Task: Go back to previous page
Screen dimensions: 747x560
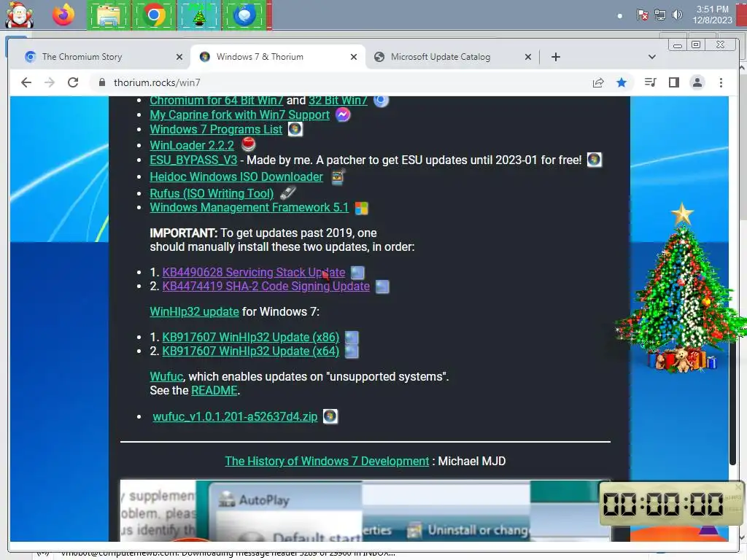Action: (x=26, y=82)
